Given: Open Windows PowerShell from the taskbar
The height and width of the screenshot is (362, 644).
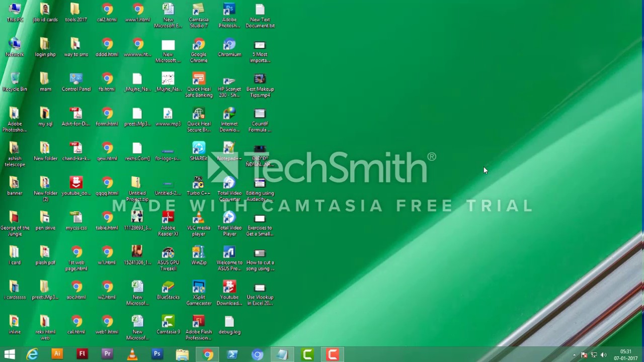Looking at the screenshot, I should (232, 354).
